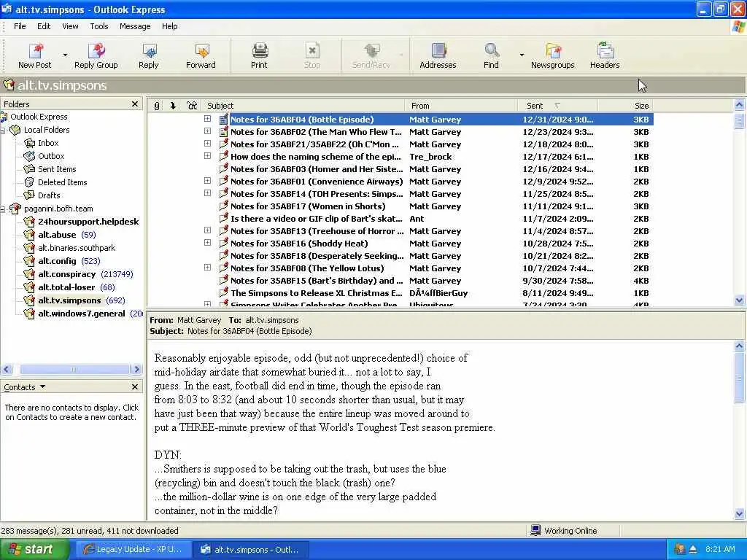This screenshot has height=560, width=747.
Task: Expand the 36ABF01 Convenience Airways thread
Action: click(x=207, y=181)
